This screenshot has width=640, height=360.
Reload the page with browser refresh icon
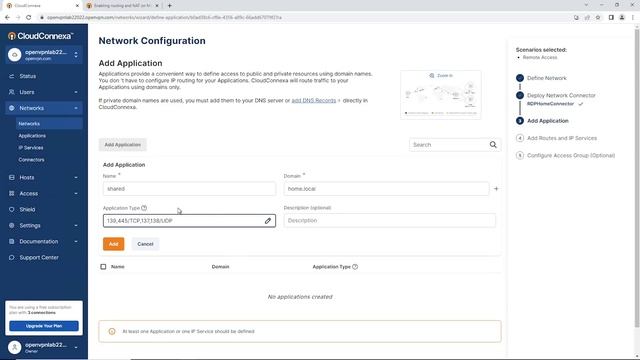click(x=29, y=18)
